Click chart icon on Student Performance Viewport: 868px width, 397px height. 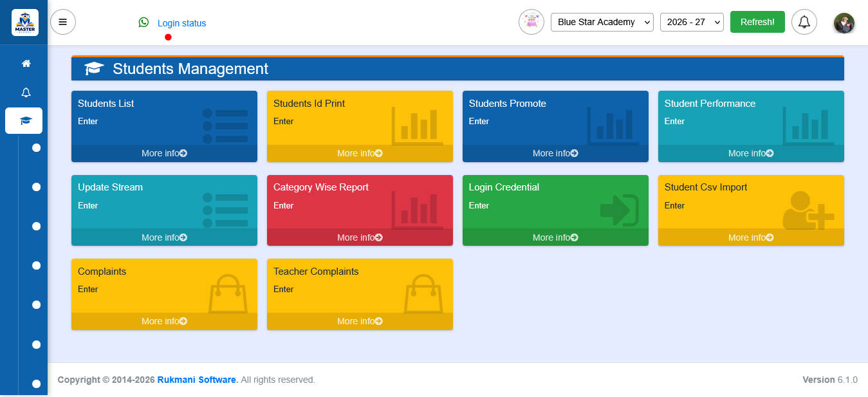coord(809,125)
